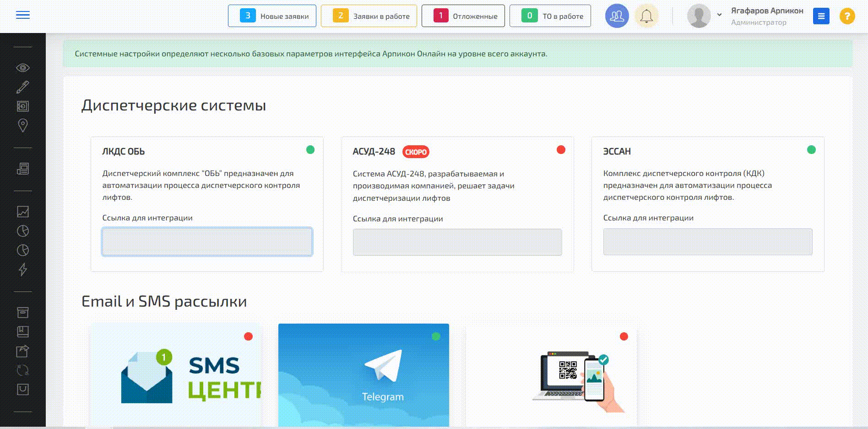Click the lightning bolt sidebar icon
Image resolution: width=868 pixels, height=429 pixels.
(x=22, y=269)
